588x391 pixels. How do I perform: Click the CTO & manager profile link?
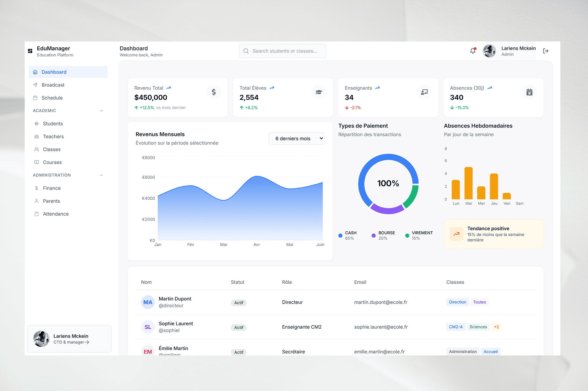tap(71, 342)
